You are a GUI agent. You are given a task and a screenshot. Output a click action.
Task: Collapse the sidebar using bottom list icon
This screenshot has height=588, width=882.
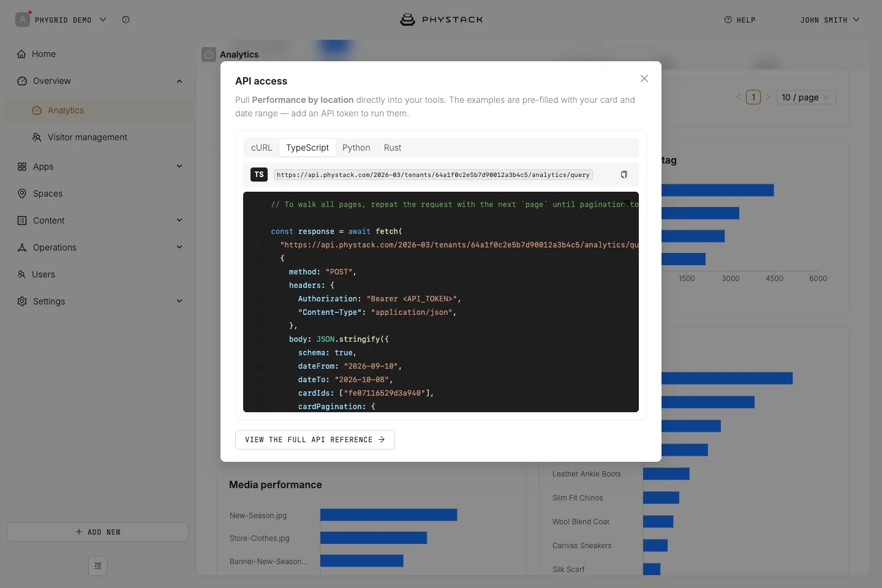[98, 566]
